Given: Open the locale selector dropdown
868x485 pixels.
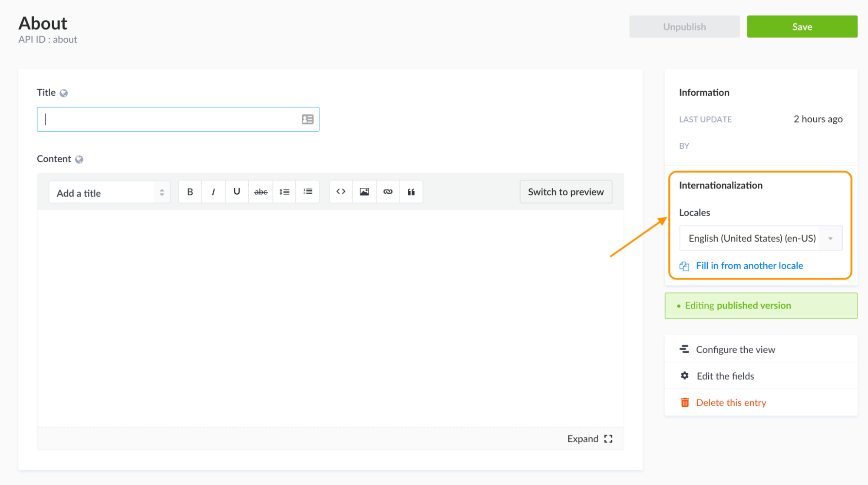Looking at the screenshot, I should pos(831,238).
